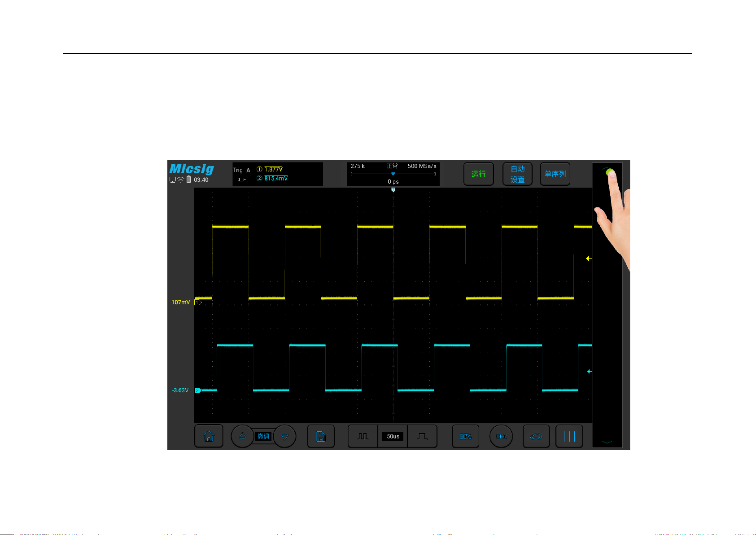This screenshot has width=756, height=535.
Task: Click the horizontal position memory bar
Action: pos(393,174)
